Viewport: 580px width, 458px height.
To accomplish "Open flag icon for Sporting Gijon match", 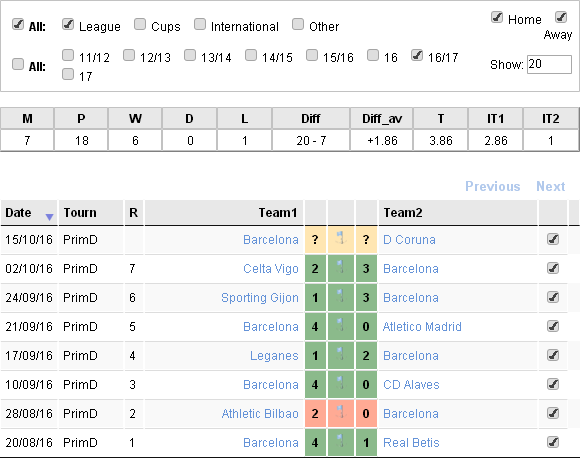I will [x=340, y=297].
